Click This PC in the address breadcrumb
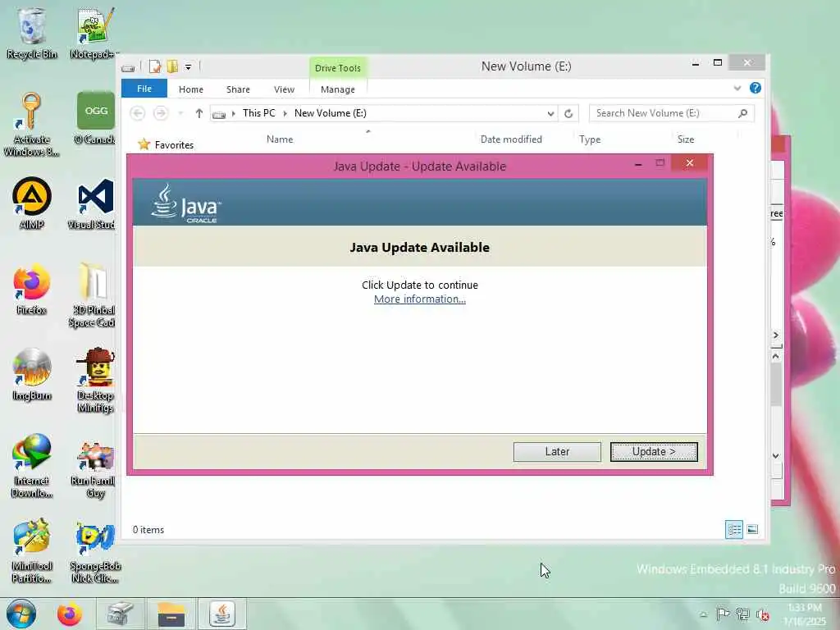 point(258,113)
